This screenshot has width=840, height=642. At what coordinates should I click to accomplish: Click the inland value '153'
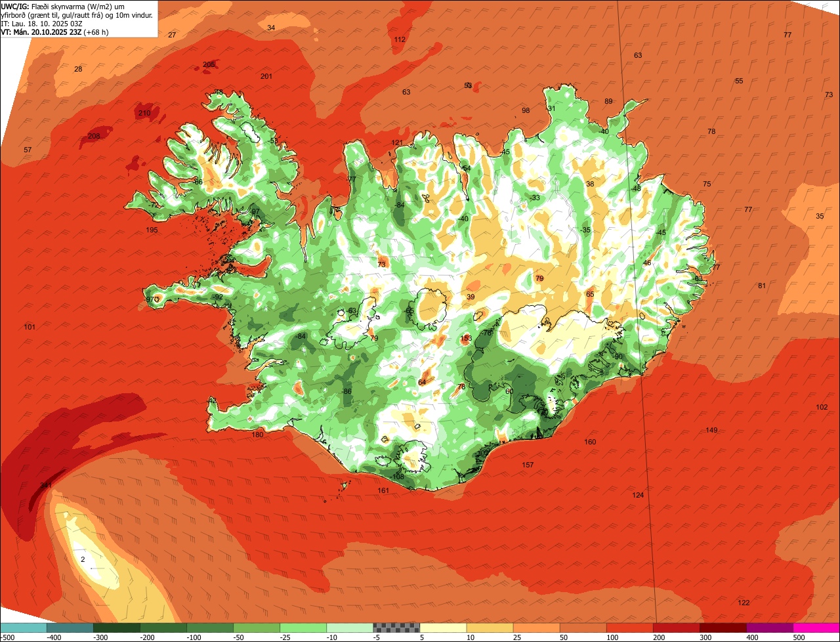click(466, 338)
